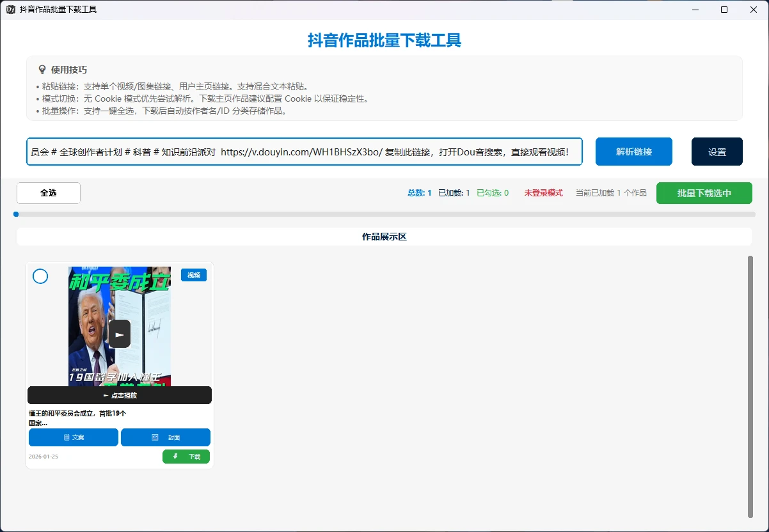This screenshot has height=532, width=769.
Task: Click the 文案 button to copy caption text
Action: (73, 437)
